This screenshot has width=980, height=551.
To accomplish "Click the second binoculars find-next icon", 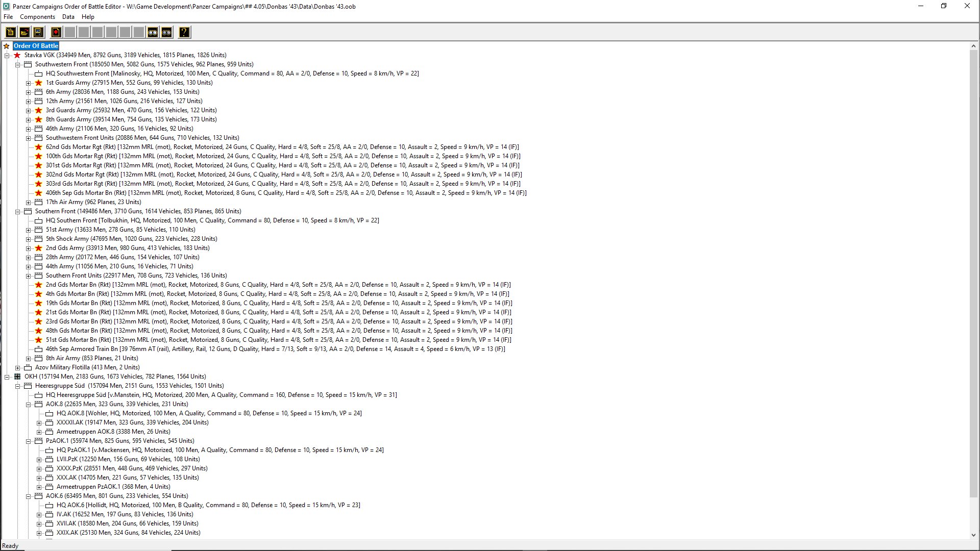I will point(166,32).
